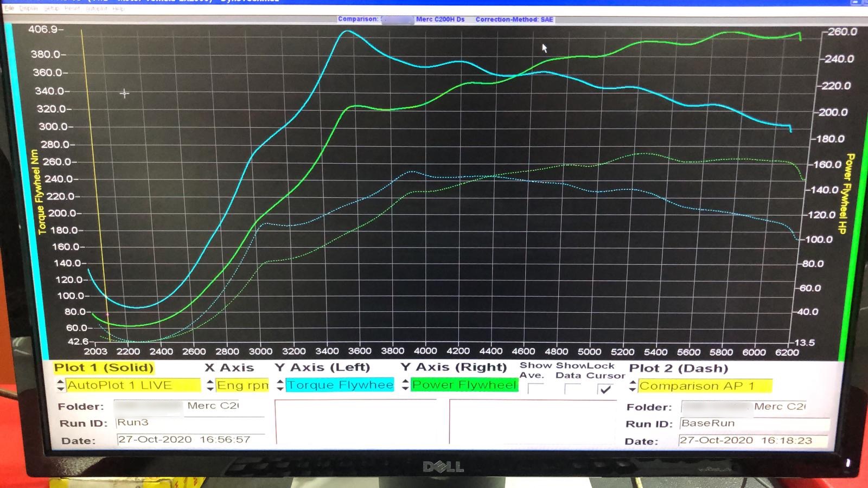Open the Torque Flywheel axis selector
The height and width of the screenshot is (488, 868).
(340, 385)
